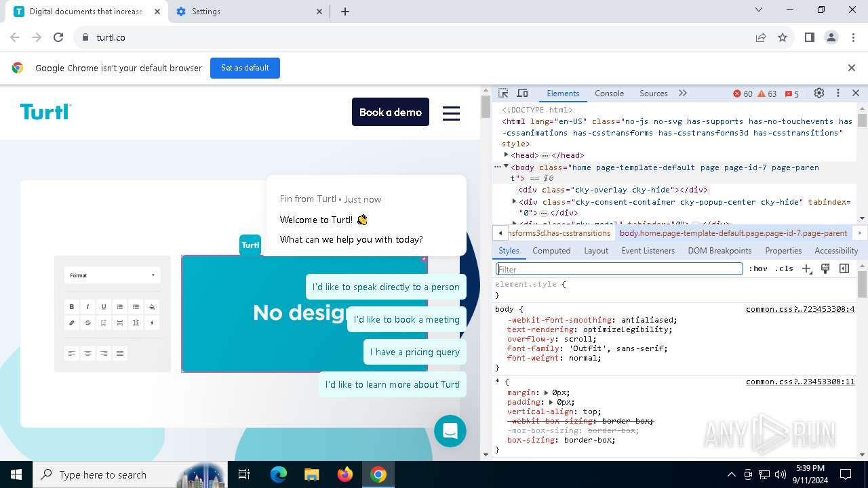The height and width of the screenshot is (488, 868).
Task: Toggle the device toolbar in DevTools
Action: click(x=522, y=94)
